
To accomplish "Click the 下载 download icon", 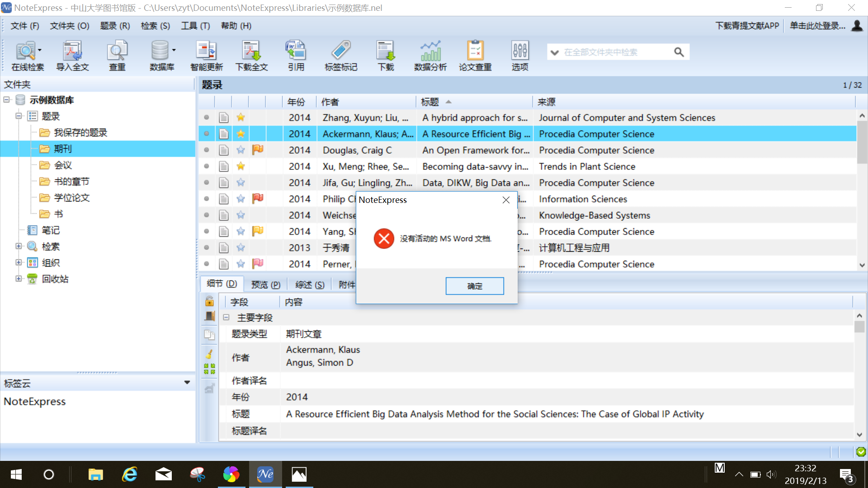I will click(x=386, y=56).
